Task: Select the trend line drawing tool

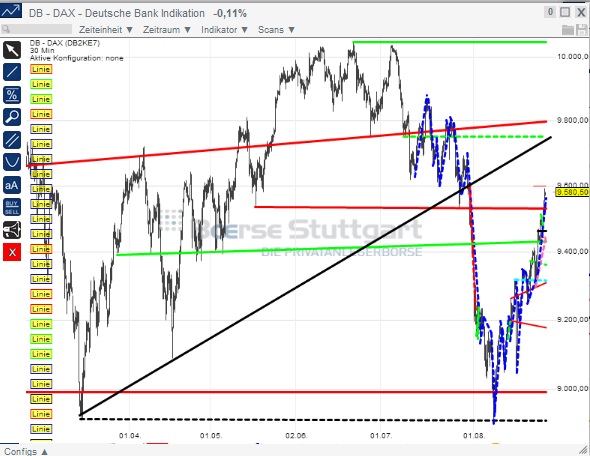Action: click(12, 72)
